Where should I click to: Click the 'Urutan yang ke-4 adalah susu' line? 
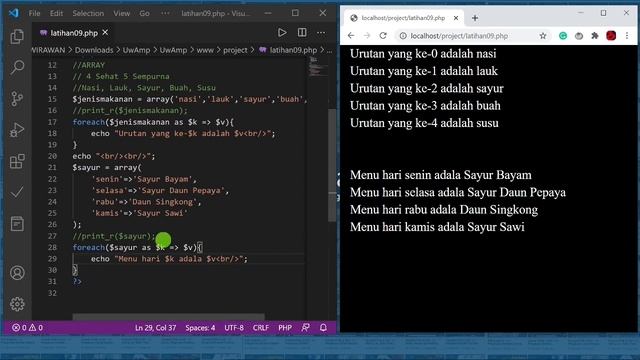(x=424, y=123)
